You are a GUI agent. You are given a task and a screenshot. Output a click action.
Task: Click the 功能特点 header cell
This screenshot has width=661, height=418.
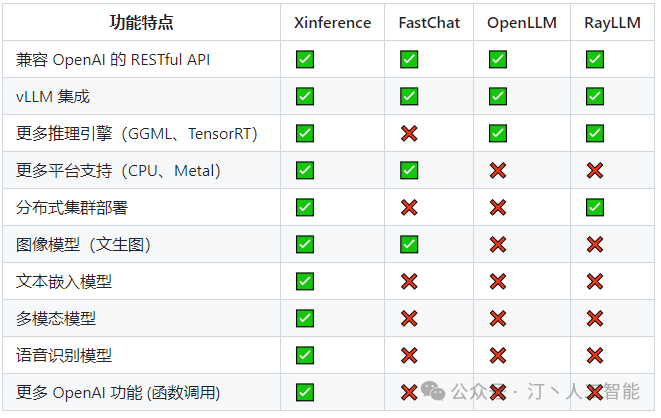pos(142,23)
